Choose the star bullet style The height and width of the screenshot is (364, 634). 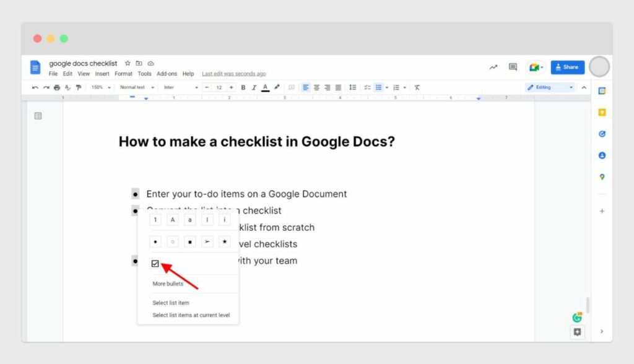[x=224, y=241]
